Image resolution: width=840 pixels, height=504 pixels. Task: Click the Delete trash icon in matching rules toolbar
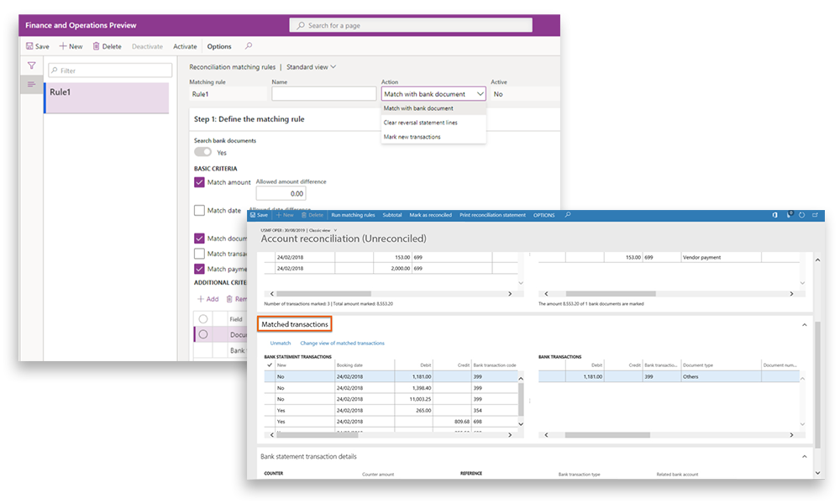(96, 46)
